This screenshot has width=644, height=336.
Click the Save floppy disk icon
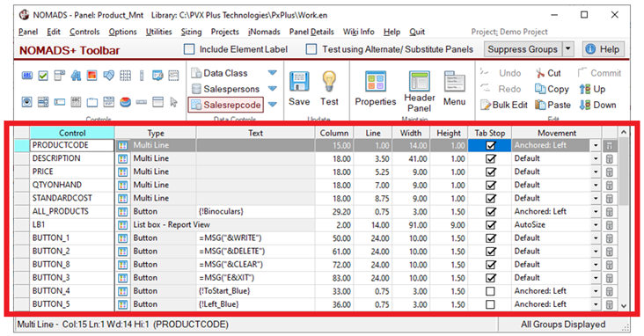299,81
